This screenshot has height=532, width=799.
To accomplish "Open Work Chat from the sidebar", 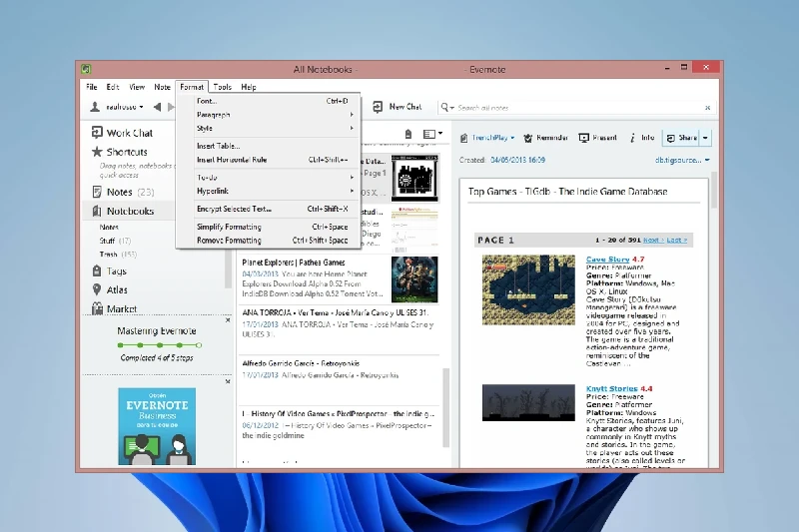I will [x=129, y=132].
